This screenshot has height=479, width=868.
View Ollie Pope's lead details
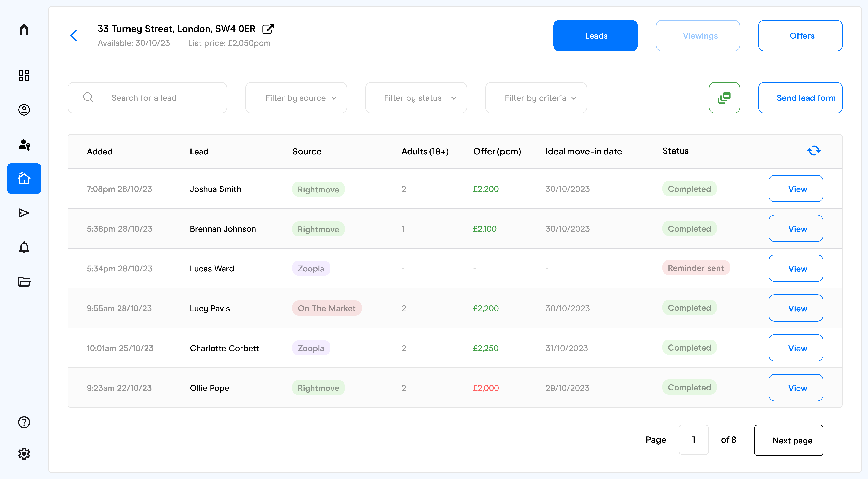click(x=796, y=388)
